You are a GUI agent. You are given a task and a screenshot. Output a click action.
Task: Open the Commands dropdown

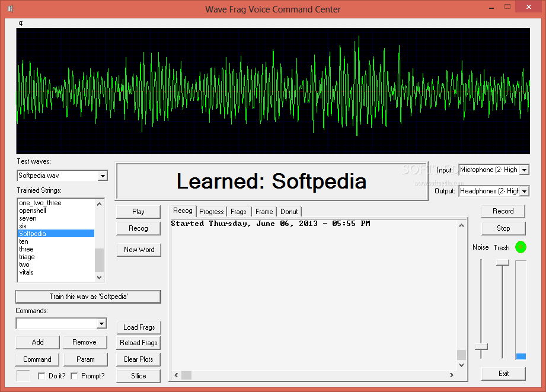[101, 324]
